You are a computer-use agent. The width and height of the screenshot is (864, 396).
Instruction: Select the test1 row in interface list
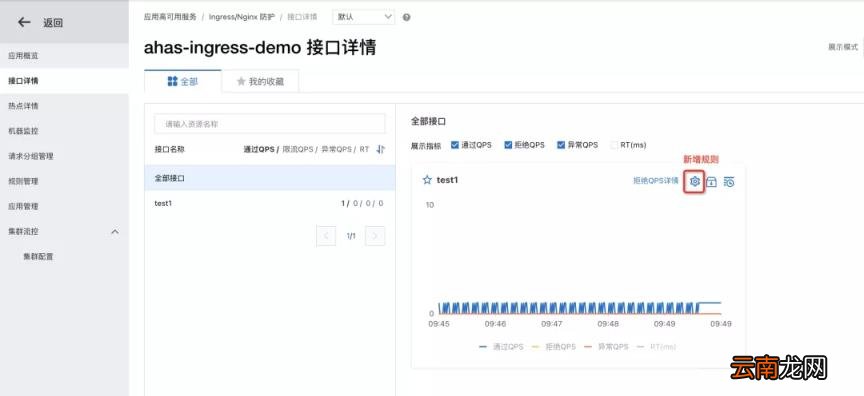point(269,203)
